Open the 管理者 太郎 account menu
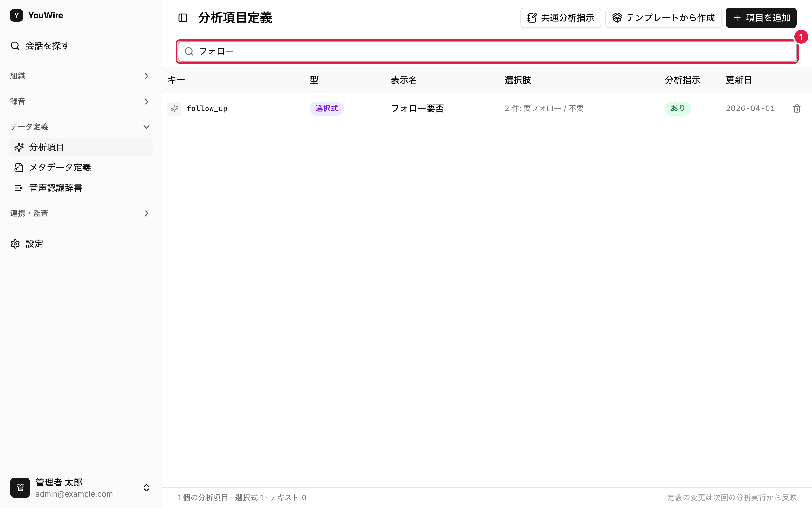This screenshot has height=508, width=812. [81, 487]
